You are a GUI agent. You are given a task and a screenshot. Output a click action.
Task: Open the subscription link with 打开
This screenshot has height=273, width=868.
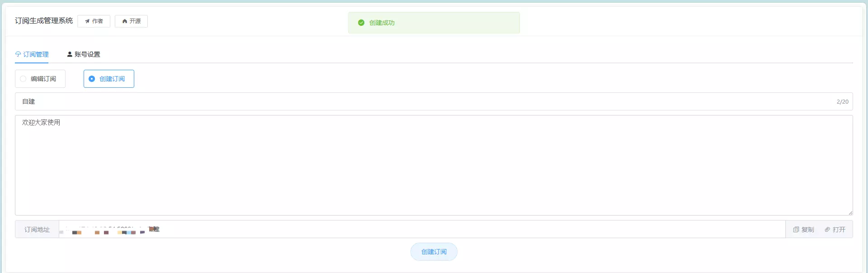pos(835,230)
